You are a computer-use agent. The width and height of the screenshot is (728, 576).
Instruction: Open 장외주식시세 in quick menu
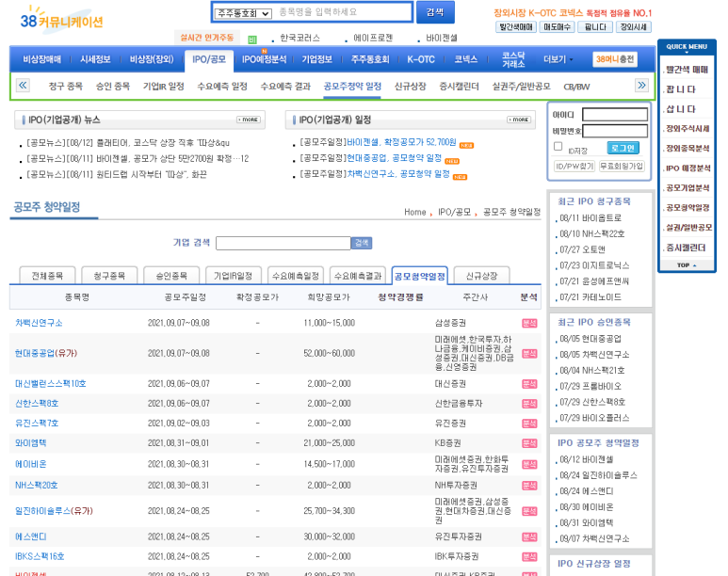(688, 129)
